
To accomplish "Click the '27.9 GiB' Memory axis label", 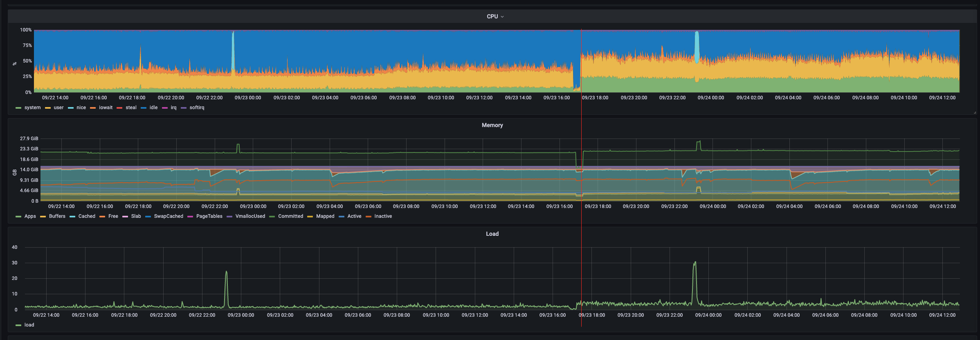I will point(29,139).
